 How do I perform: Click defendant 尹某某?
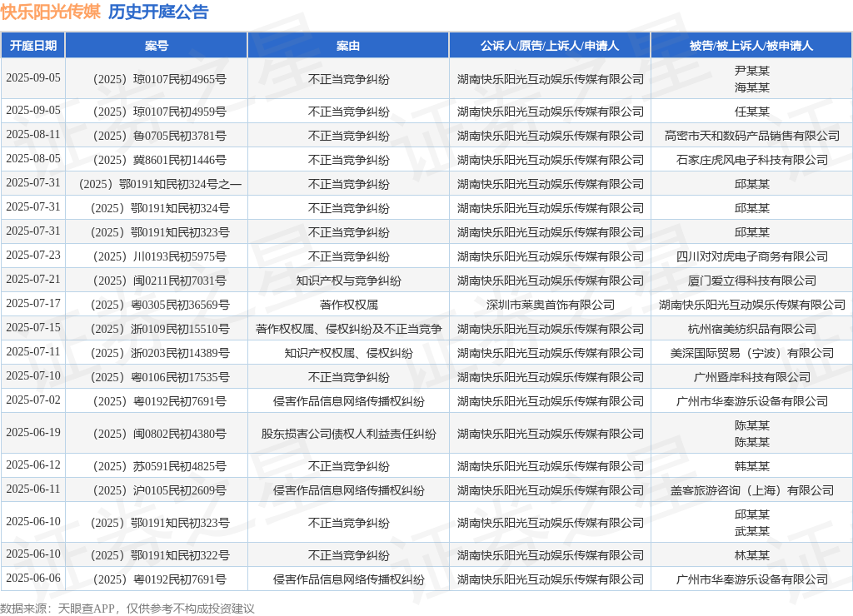[752, 71]
